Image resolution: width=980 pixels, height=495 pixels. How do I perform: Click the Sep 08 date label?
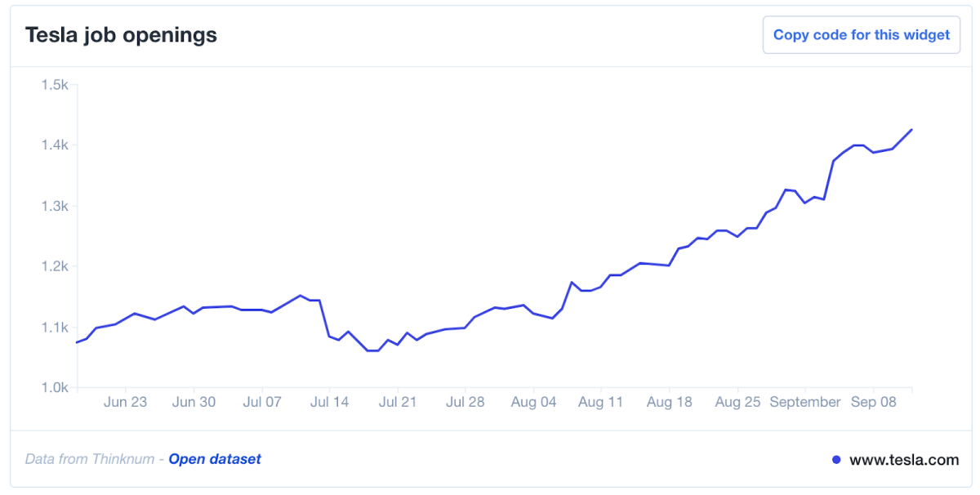tap(874, 402)
